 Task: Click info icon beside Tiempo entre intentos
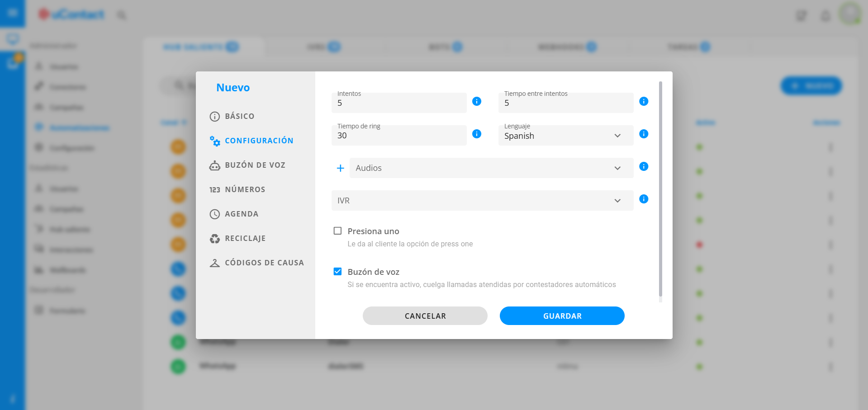coord(644,101)
